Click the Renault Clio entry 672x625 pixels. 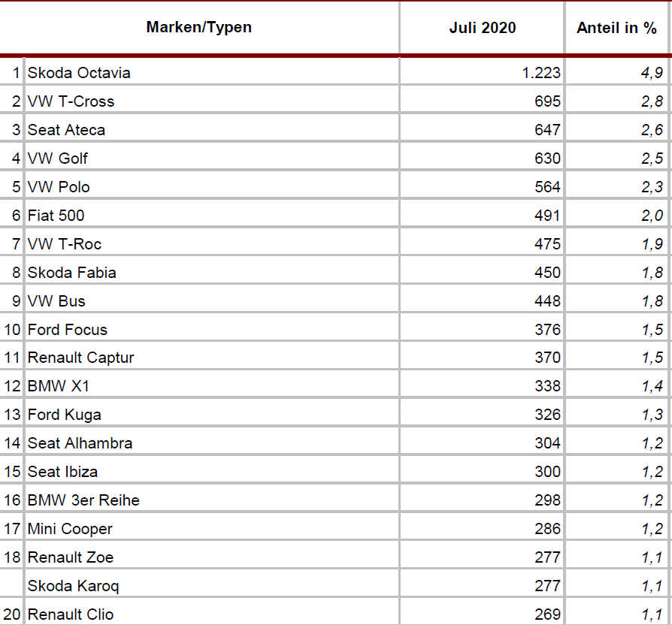[x=71, y=614]
